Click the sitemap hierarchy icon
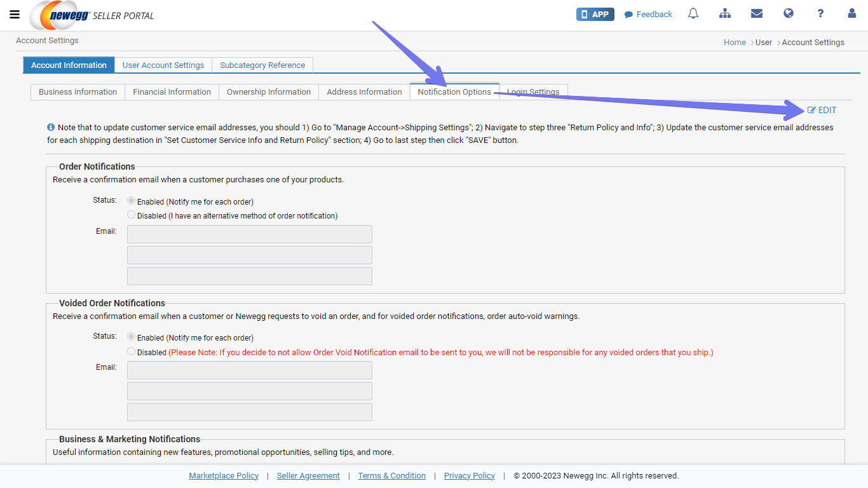Image resolution: width=868 pixels, height=488 pixels. [725, 14]
